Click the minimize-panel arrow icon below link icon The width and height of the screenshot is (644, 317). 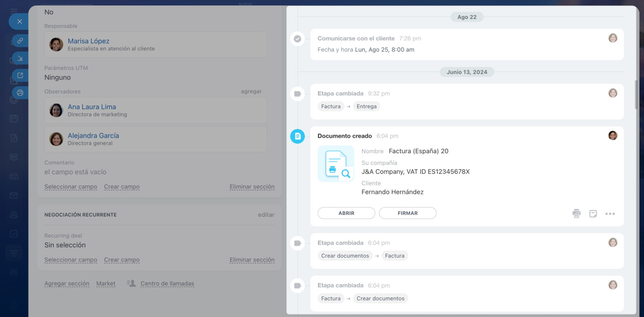[20, 58]
